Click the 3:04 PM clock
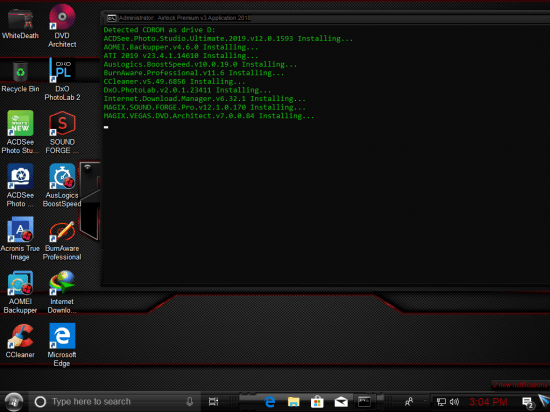This screenshot has height=412, width=550. pyautogui.click(x=489, y=402)
